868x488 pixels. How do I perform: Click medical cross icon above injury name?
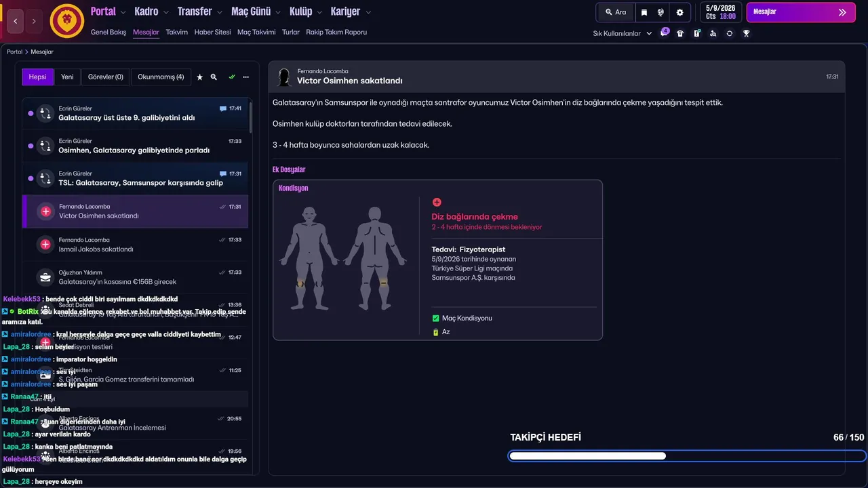pos(437,202)
